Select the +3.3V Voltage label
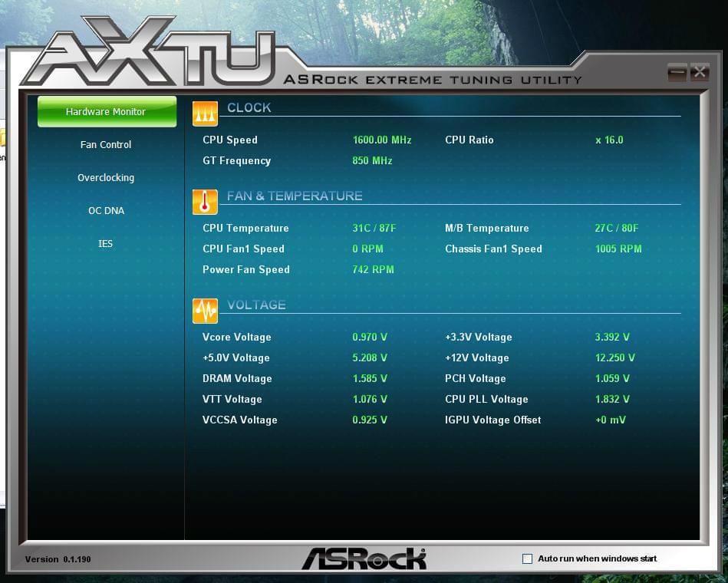728x583 pixels. [x=479, y=337]
